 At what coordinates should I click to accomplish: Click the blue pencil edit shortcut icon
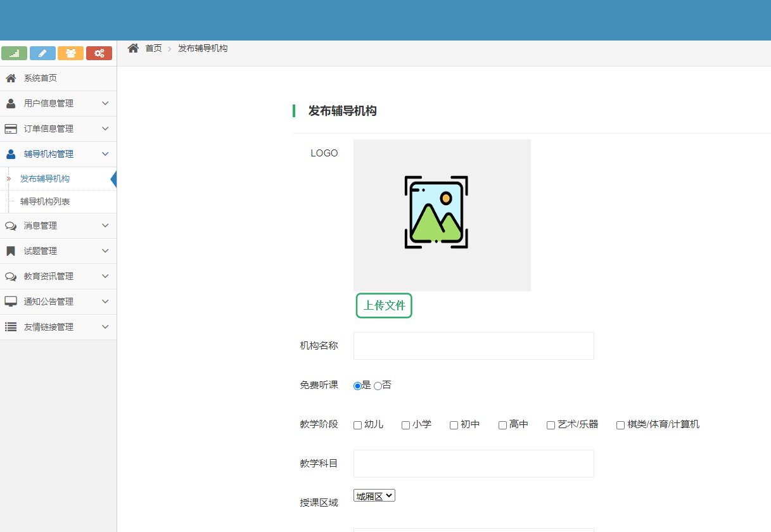(42, 53)
